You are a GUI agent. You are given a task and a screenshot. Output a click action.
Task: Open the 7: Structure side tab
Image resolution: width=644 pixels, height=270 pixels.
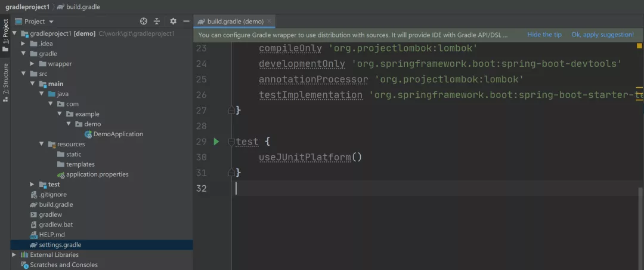[x=5, y=82]
